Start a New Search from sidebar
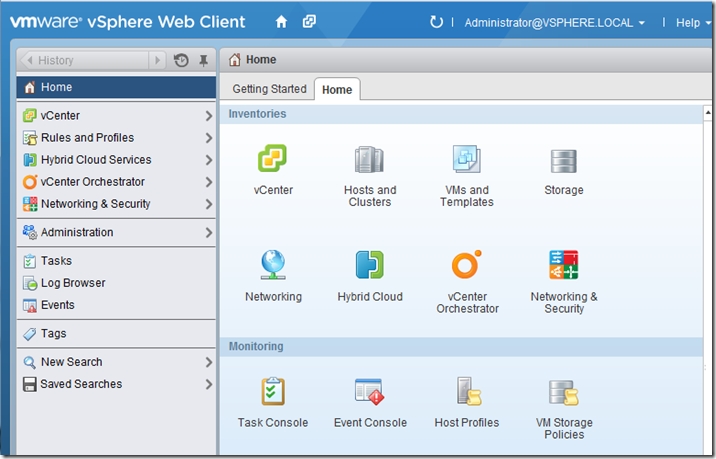716x459 pixels. pos(116,362)
